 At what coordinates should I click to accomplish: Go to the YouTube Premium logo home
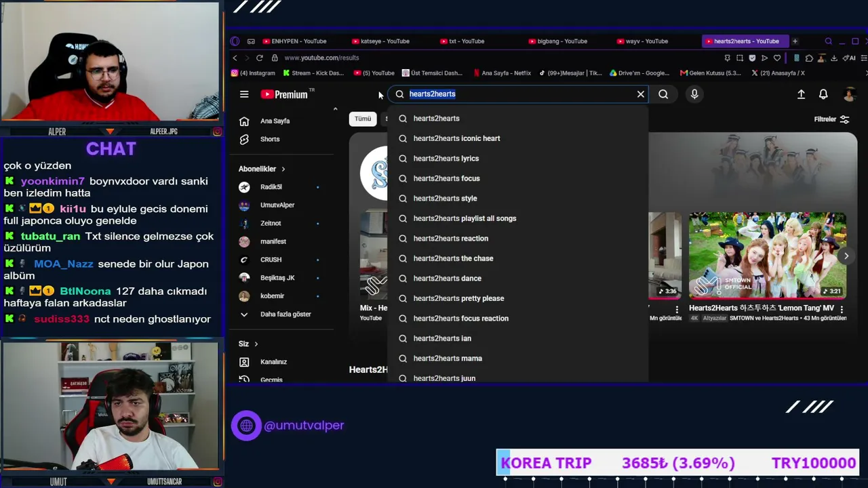point(284,95)
